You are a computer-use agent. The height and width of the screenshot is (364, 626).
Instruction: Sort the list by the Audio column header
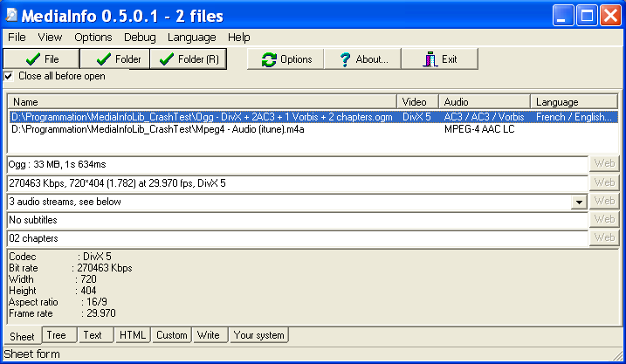pos(485,102)
